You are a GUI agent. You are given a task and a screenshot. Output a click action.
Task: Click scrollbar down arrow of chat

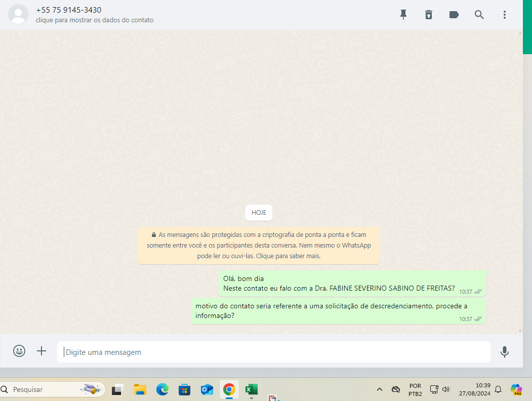tap(520, 331)
